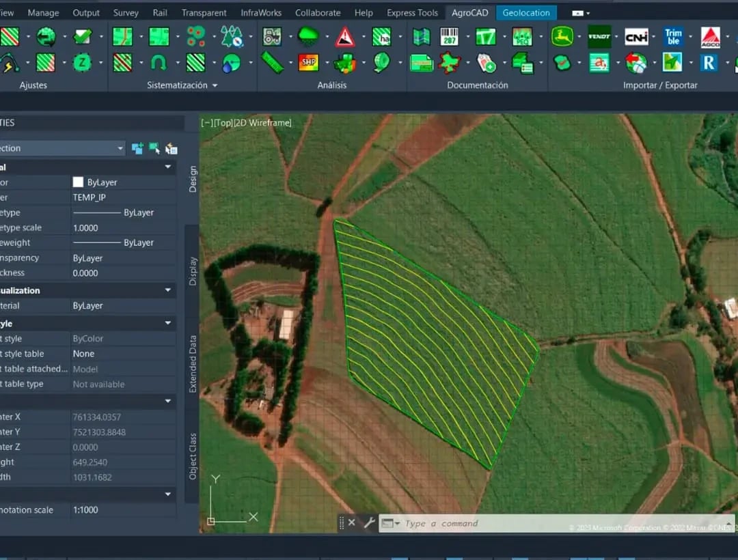The height and width of the screenshot is (560, 738).
Task: Click the globe with arrows icon
Action: pos(46,37)
